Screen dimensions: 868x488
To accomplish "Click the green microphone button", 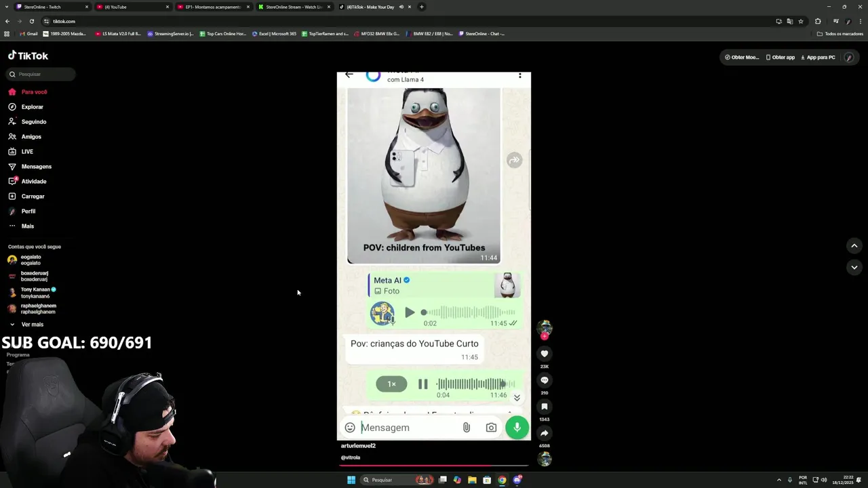I will (x=517, y=427).
